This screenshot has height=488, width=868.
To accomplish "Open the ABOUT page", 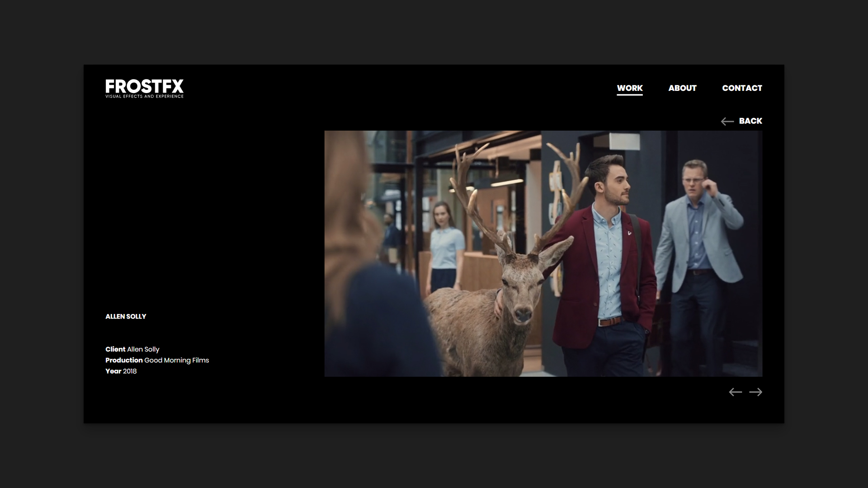I will [682, 88].
